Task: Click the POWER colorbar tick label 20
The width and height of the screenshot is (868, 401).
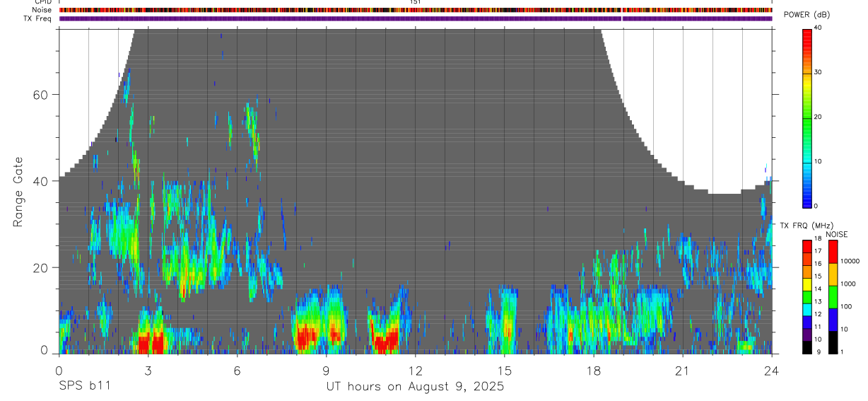Action: coord(818,117)
